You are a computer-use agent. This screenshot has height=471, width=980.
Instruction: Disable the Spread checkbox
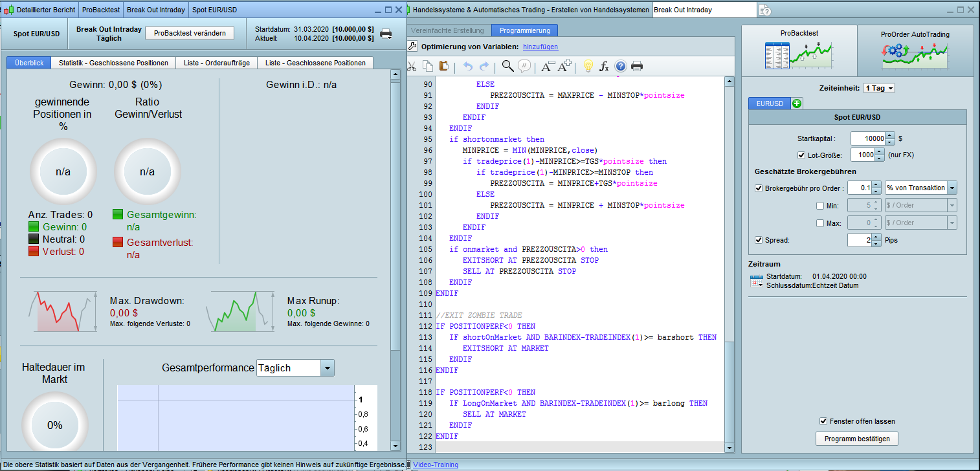(759, 240)
